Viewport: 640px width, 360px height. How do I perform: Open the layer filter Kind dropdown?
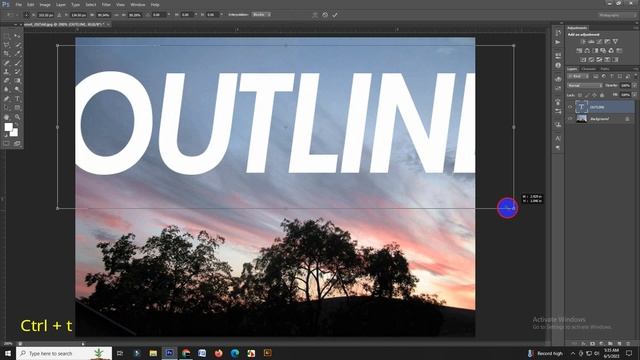pyautogui.click(x=577, y=76)
